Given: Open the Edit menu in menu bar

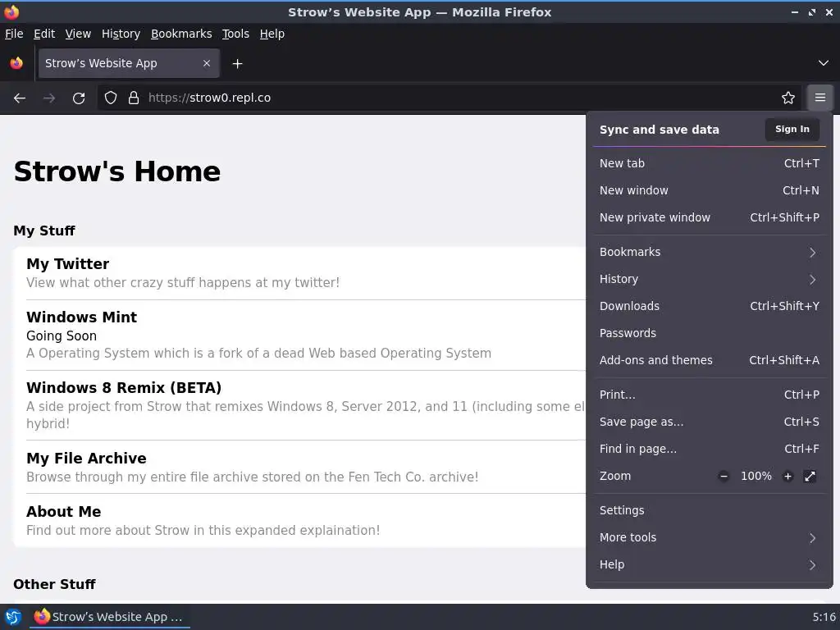Looking at the screenshot, I should point(44,34).
